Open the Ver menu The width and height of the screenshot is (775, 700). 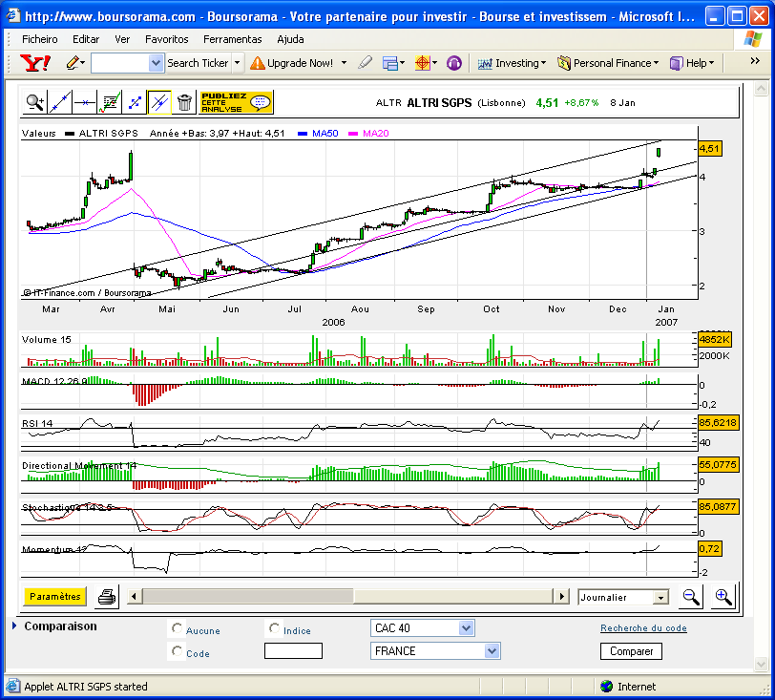pos(122,39)
